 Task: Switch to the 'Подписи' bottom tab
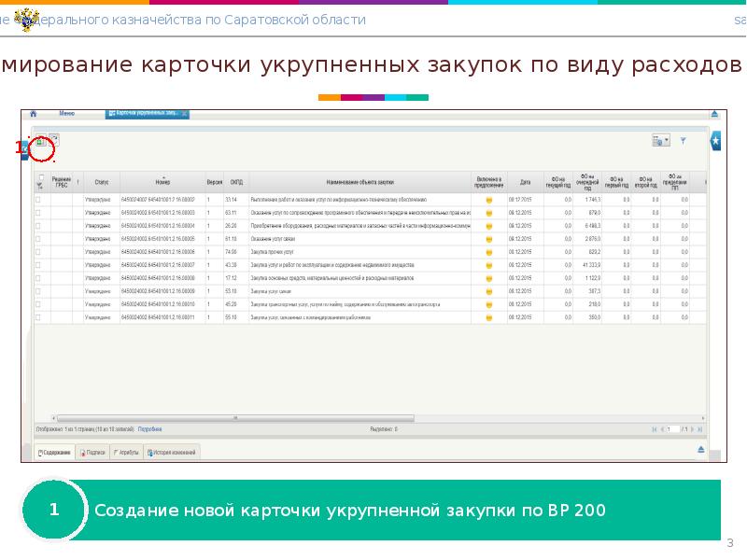tap(92, 452)
